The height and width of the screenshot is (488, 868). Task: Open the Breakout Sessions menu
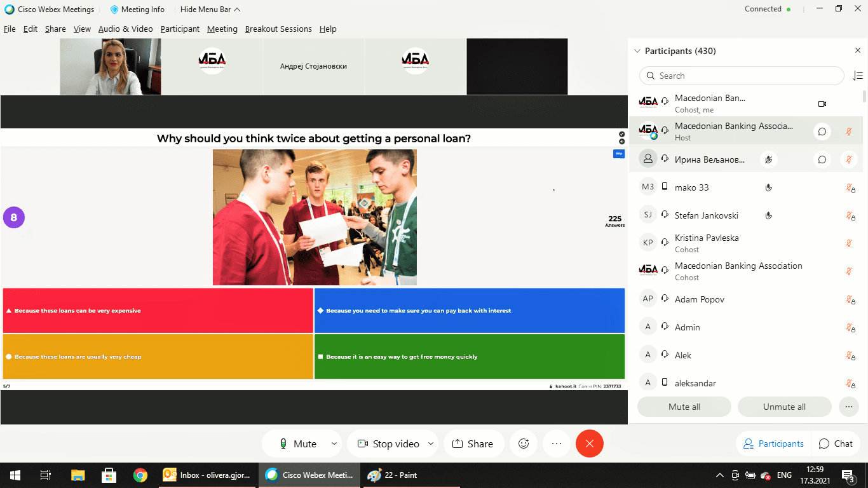tap(278, 29)
